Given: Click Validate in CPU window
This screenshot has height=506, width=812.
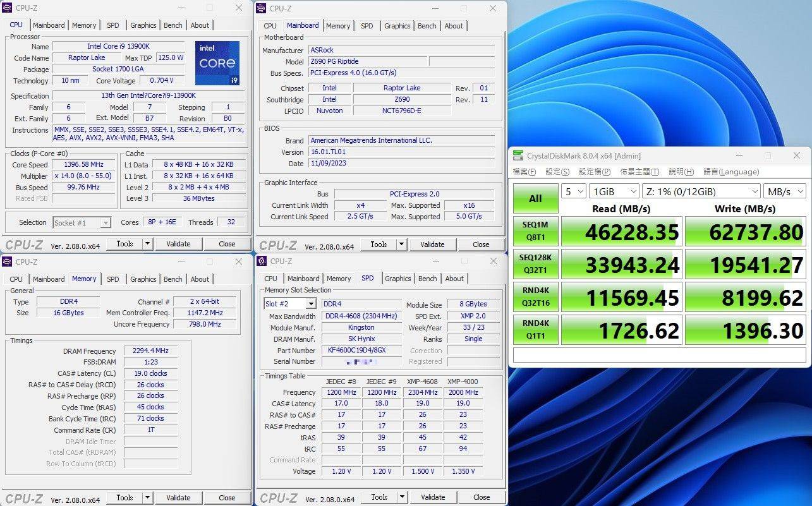Looking at the screenshot, I should pyautogui.click(x=178, y=244).
